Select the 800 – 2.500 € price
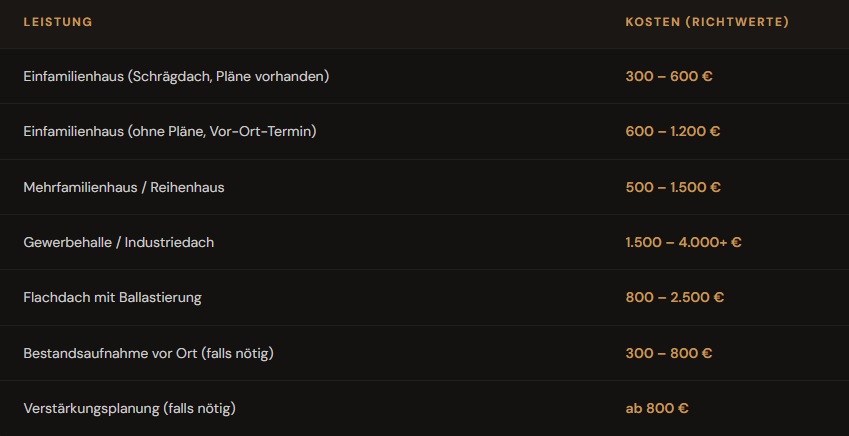Screen dimensions: 849x436 pos(675,297)
